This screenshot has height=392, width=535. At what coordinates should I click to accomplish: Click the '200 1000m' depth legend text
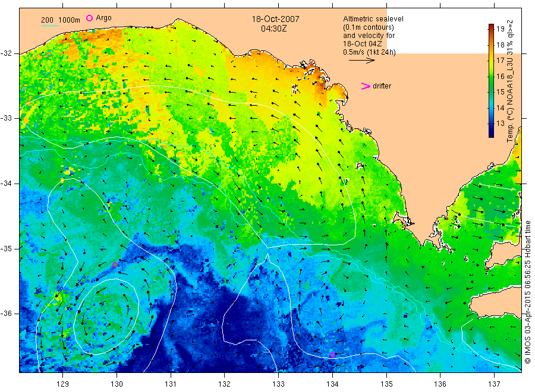pyautogui.click(x=61, y=20)
